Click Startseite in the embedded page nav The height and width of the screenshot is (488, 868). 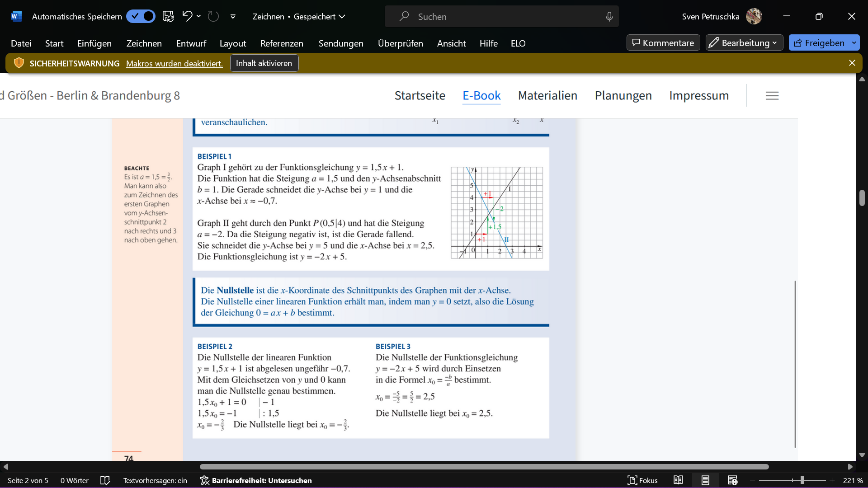[x=420, y=95]
